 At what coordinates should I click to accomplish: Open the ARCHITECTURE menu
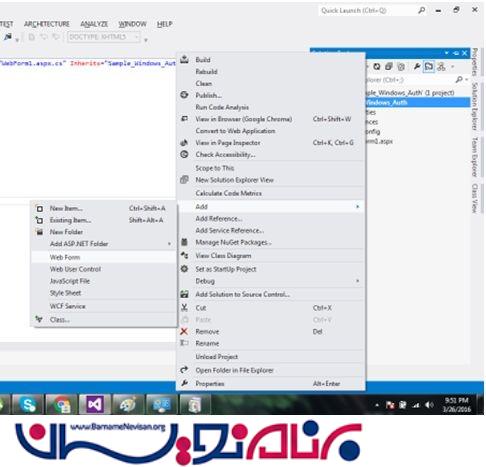pyautogui.click(x=47, y=24)
